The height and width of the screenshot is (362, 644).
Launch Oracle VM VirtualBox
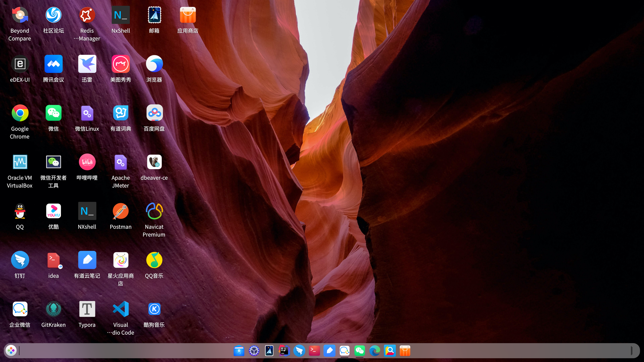click(x=20, y=162)
